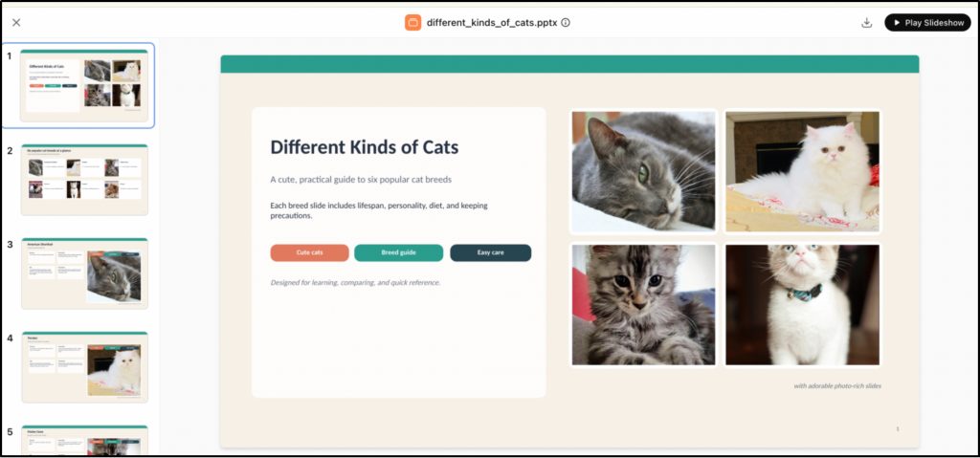Click the slide page number 1
Viewport: 980px width, 458px height.
[898, 429]
